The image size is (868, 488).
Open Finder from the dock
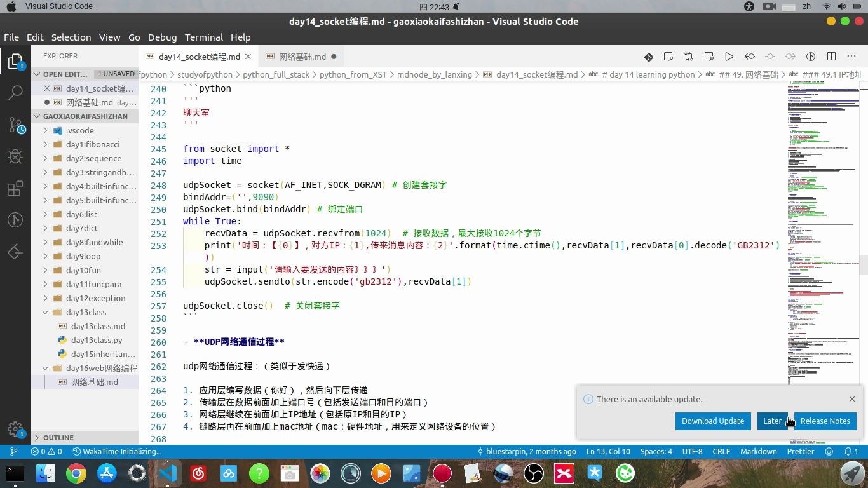tap(46, 473)
